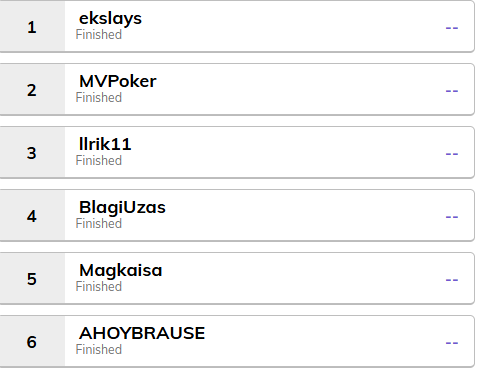Screen dimensions: 487x370
Task: Click the dashes value for Magkaisa
Action: point(452,280)
